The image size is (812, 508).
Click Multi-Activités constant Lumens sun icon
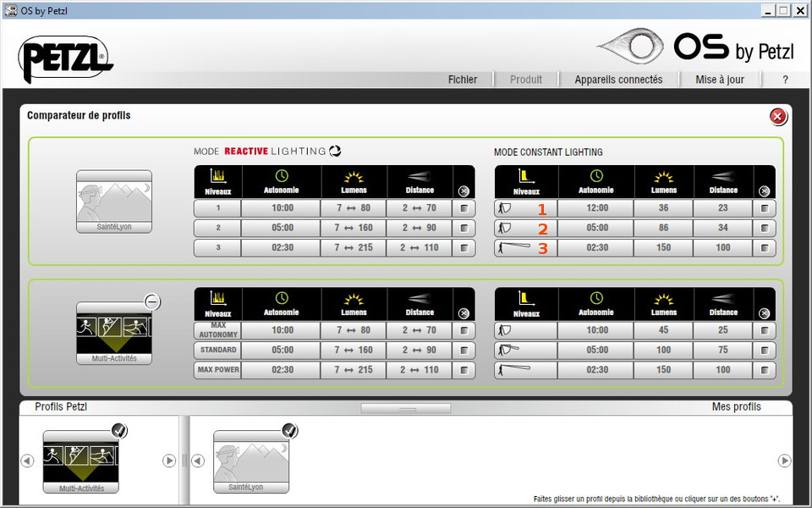coord(664,299)
